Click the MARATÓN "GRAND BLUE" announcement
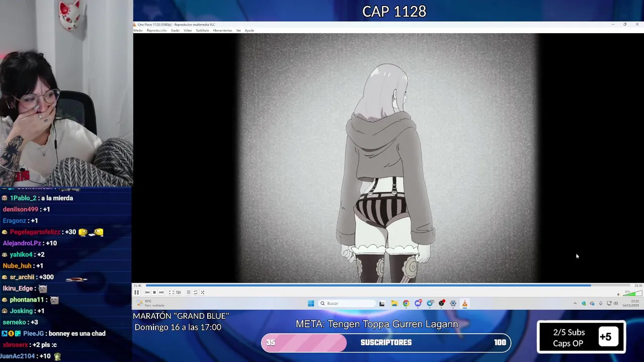This screenshot has width=644, height=362. pos(181,321)
